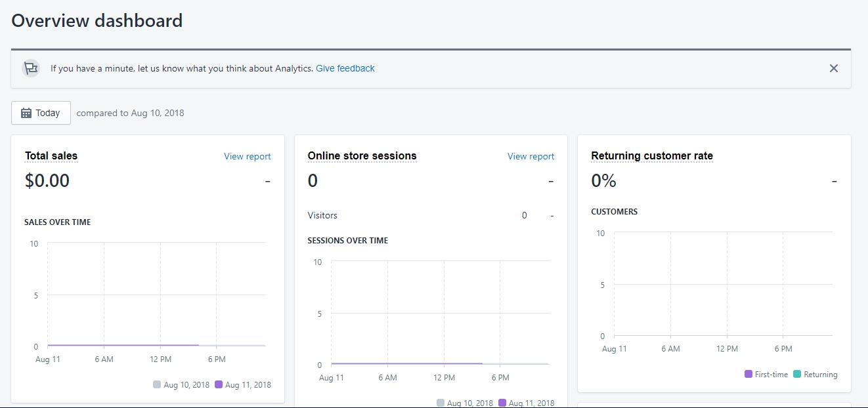The width and height of the screenshot is (868, 408).
Task: Click Aug 11, 2018 legend swatch in sessions card
Action: pos(502,403)
